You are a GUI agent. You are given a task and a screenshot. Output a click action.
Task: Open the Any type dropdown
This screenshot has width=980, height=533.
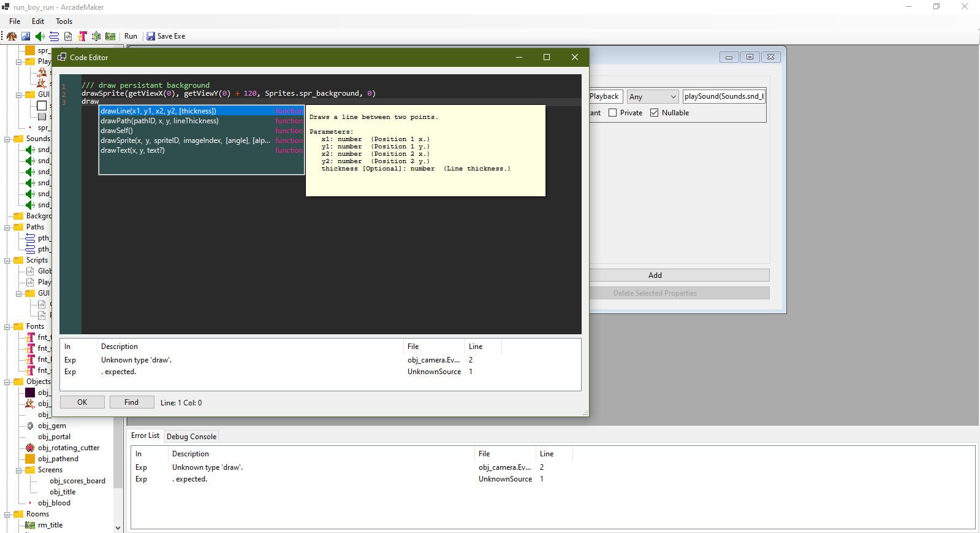653,97
